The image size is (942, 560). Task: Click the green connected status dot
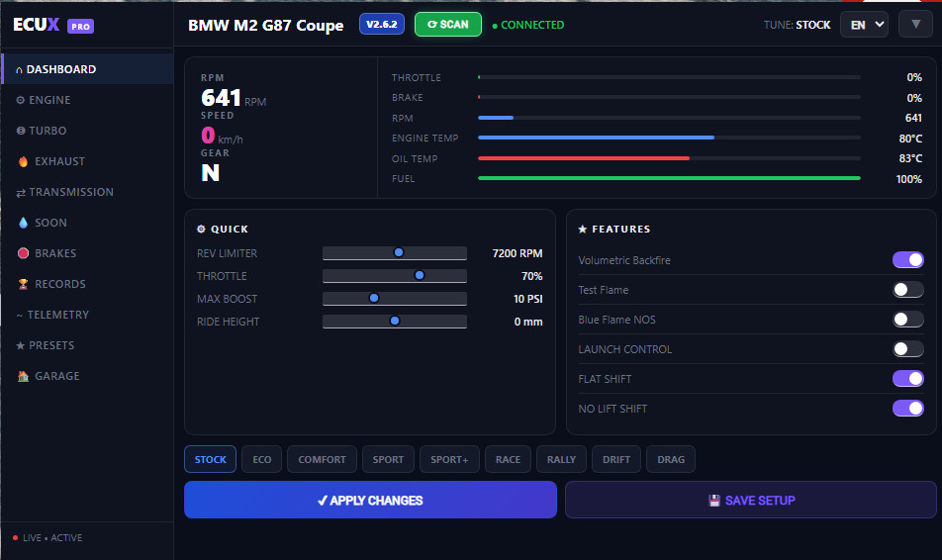pos(495,26)
